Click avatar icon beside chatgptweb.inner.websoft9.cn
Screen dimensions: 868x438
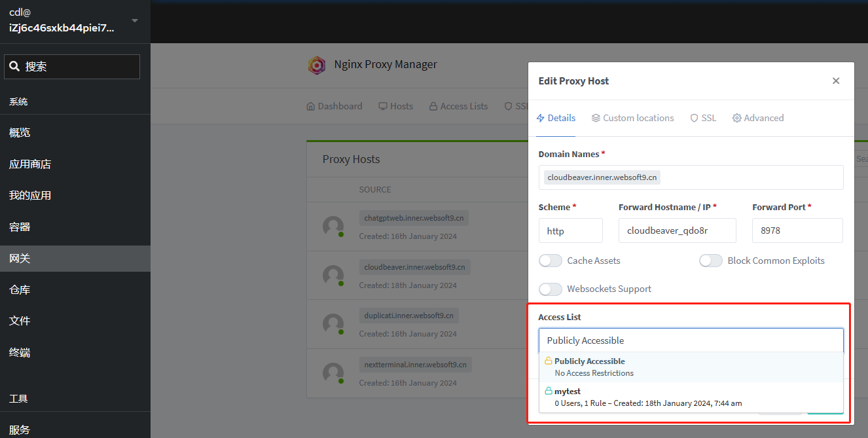[333, 227]
